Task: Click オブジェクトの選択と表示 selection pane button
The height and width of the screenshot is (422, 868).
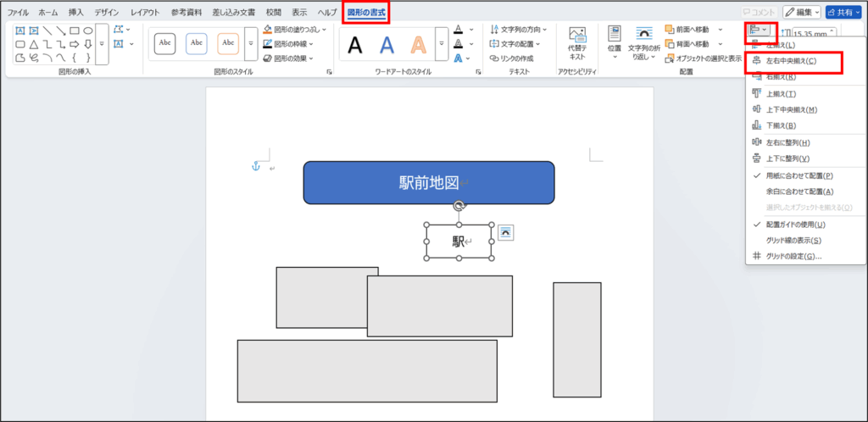Action: [703, 58]
